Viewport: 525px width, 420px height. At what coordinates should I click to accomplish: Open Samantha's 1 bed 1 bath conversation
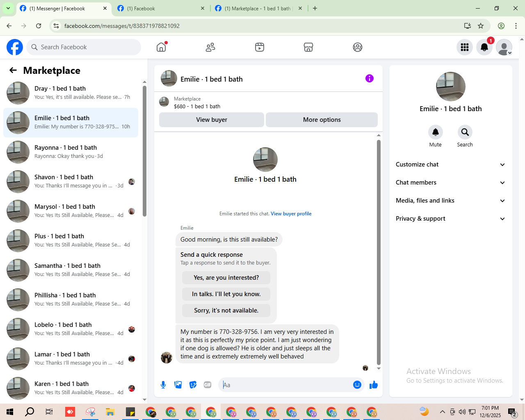[x=71, y=270]
